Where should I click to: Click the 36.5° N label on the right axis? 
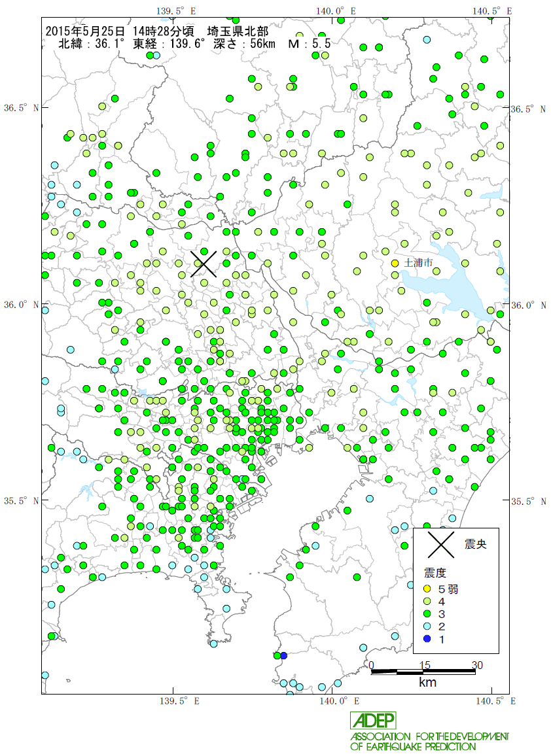tap(528, 109)
